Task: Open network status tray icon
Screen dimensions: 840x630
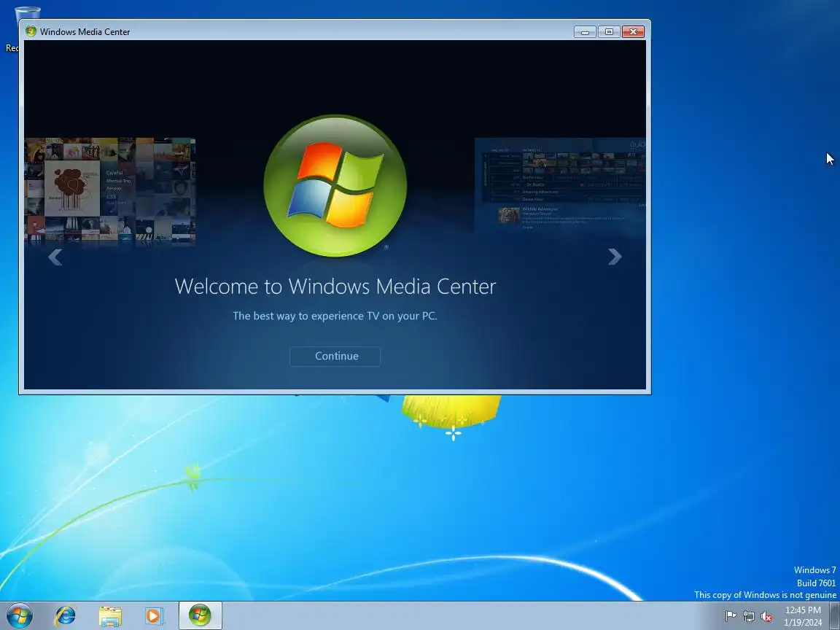Action: coord(748,616)
